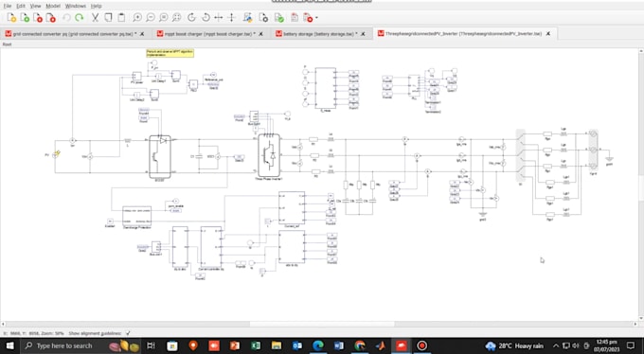Viewport: 644px width, 354px height.
Task: Open the Windows menu
Action: [x=76, y=6]
